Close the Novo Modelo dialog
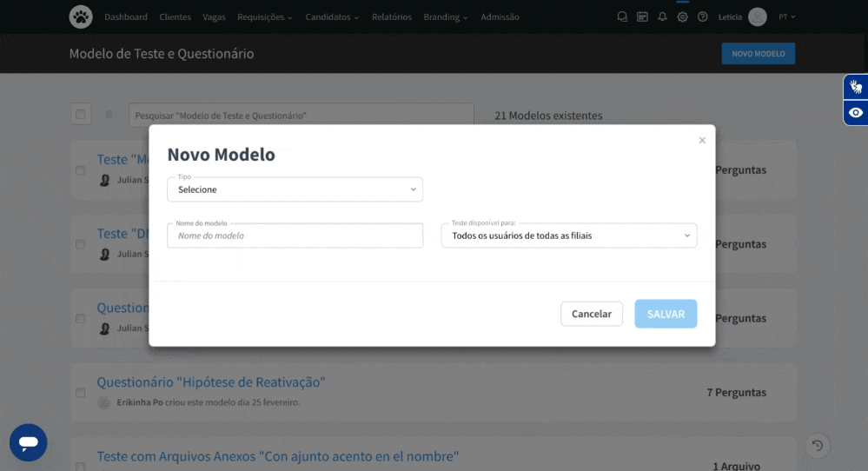 pos(702,141)
